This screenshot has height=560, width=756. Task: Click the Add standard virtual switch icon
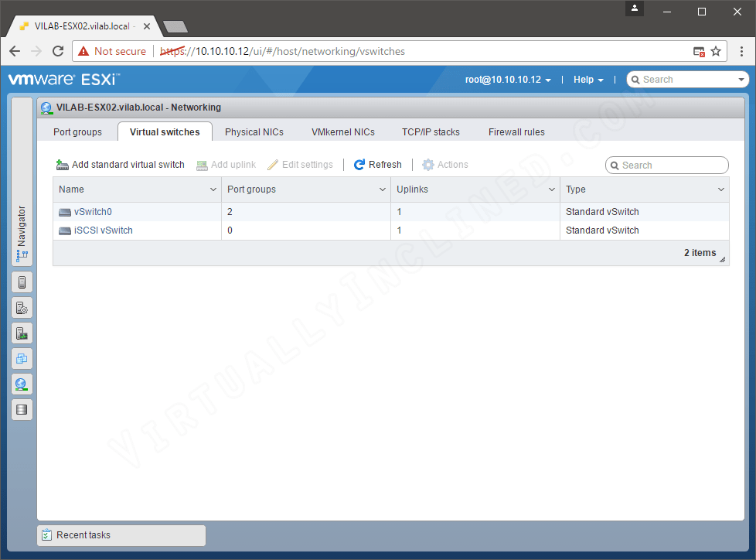(x=62, y=164)
